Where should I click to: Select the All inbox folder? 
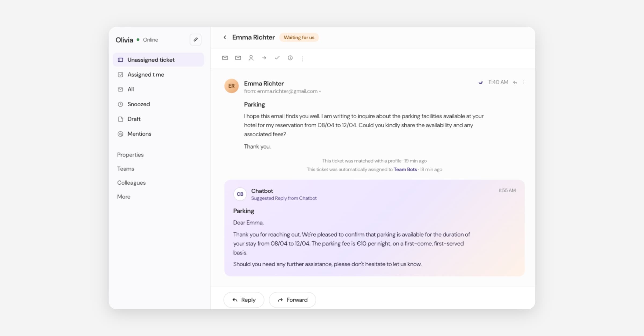point(159,89)
